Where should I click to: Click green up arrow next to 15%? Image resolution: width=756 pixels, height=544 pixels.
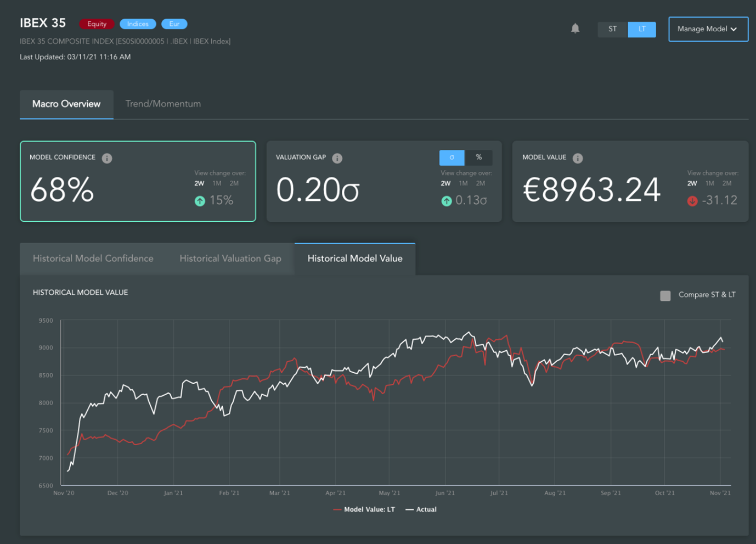tap(200, 201)
